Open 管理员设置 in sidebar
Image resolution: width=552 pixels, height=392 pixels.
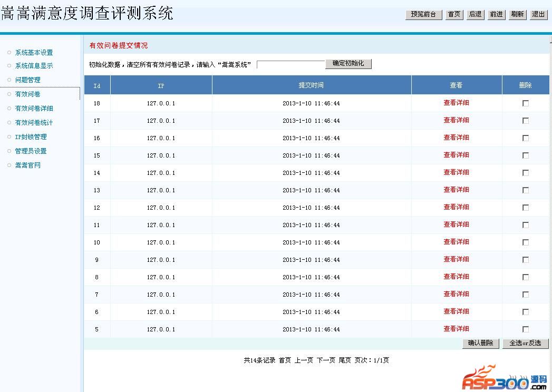[31, 151]
